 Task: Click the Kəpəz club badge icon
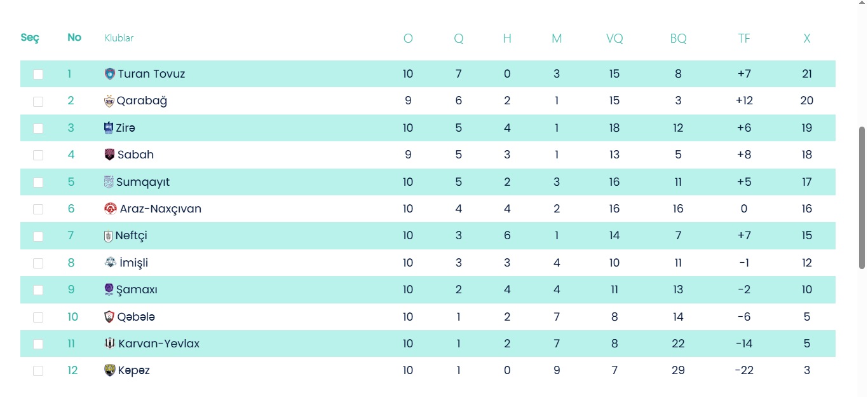pos(110,370)
